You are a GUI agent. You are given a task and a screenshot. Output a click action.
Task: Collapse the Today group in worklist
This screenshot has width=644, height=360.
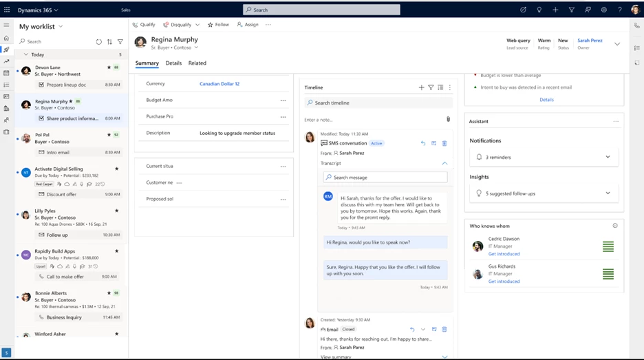(26, 54)
